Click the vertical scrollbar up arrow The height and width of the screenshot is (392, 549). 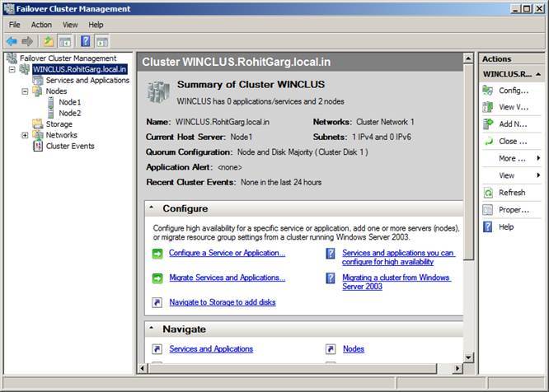[468, 58]
